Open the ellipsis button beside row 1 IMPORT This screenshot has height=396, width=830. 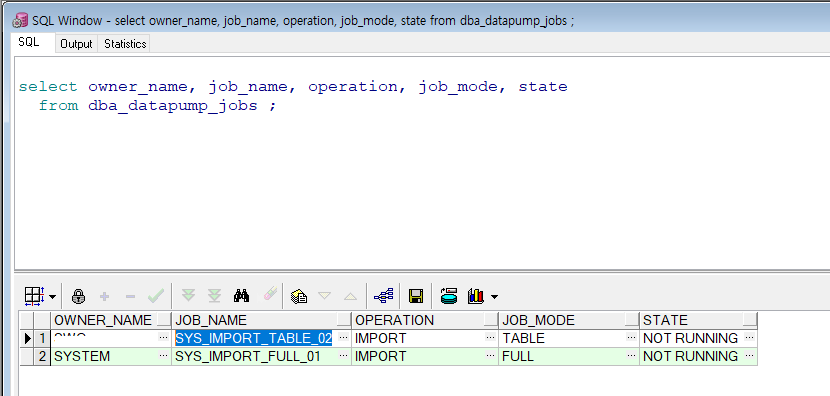pyautogui.click(x=491, y=338)
